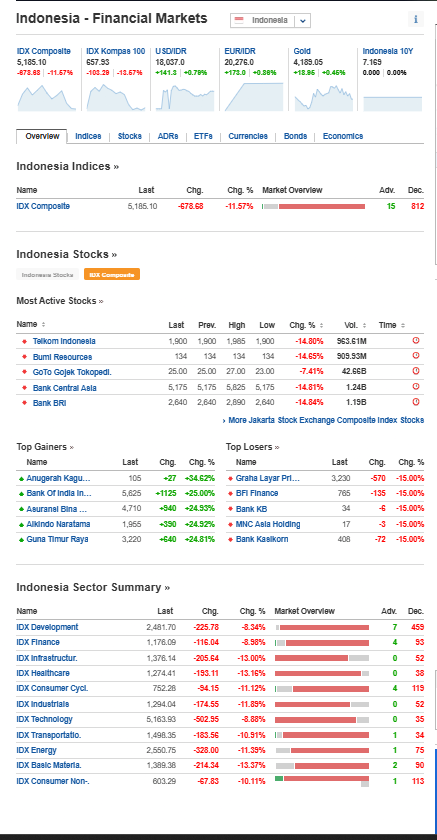Click 963.61M volume for Telkom Indonesia
Screen dimensions: 437x840
352,341
